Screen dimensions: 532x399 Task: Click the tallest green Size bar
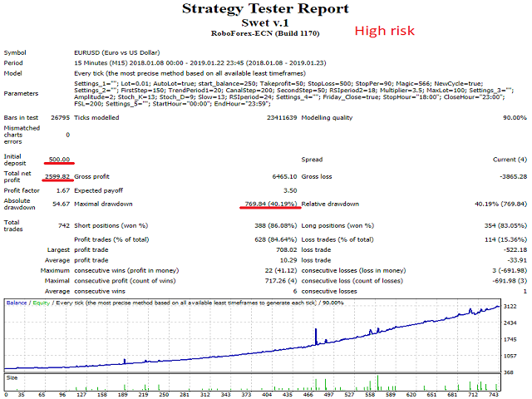[377, 382]
